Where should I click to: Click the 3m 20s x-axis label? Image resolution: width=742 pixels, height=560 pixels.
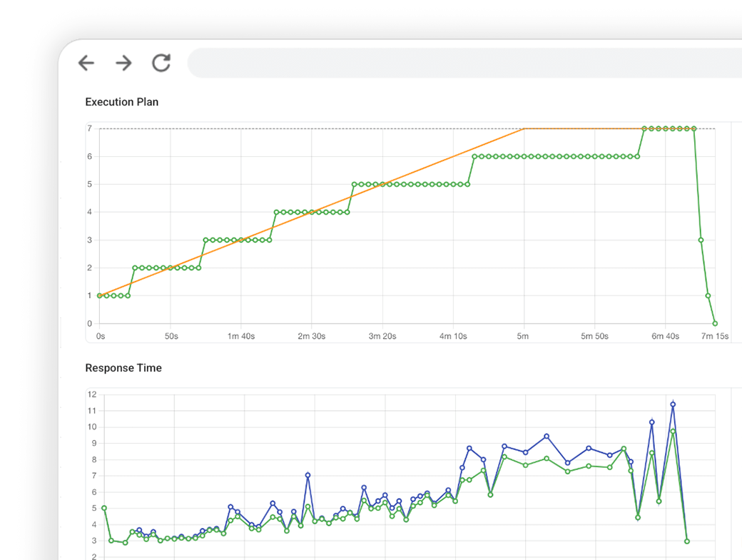coord(382,336)
